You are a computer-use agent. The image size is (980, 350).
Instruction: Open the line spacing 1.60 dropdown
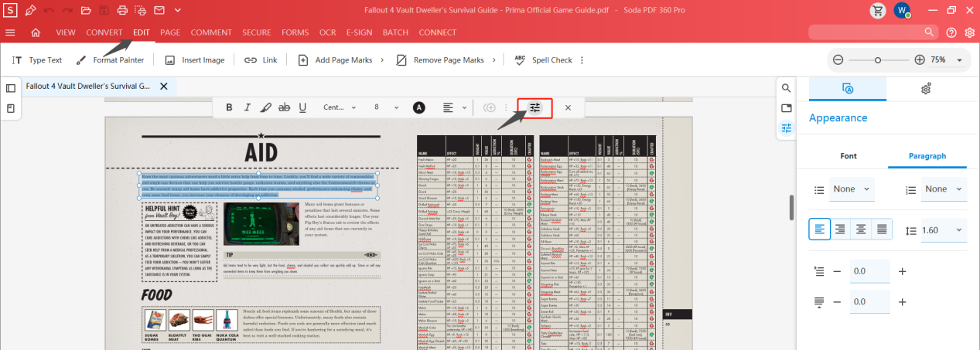944,229
